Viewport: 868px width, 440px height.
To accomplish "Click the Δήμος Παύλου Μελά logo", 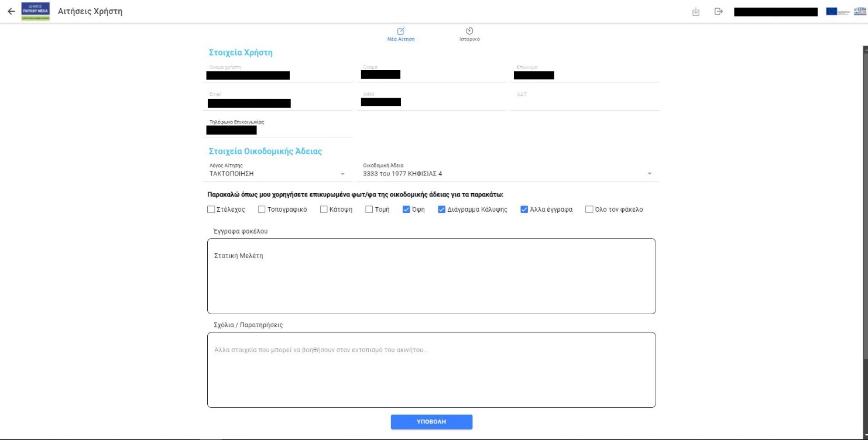I will click(x=35, y=11).
